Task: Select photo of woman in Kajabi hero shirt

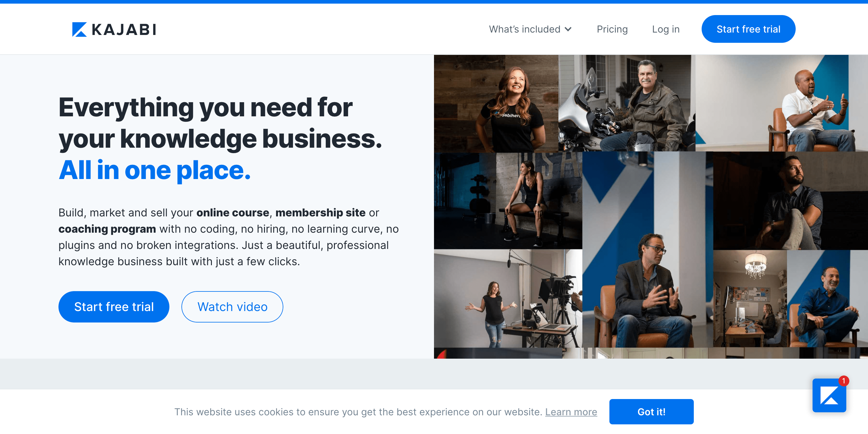Action: click(496, 103)
